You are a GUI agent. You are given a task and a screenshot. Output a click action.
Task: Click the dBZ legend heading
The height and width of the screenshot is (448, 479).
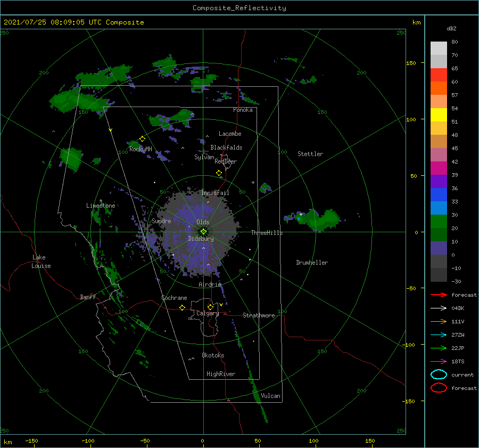tap(451, 28)
